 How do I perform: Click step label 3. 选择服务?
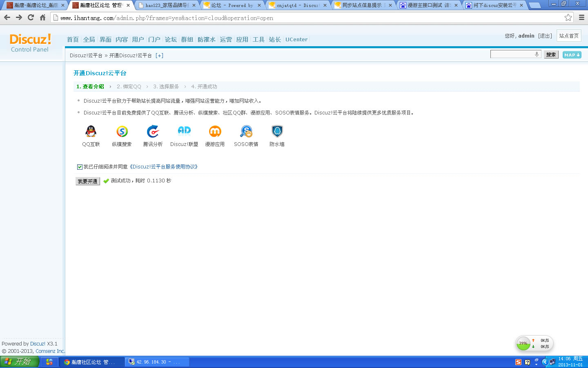[166, 87]
